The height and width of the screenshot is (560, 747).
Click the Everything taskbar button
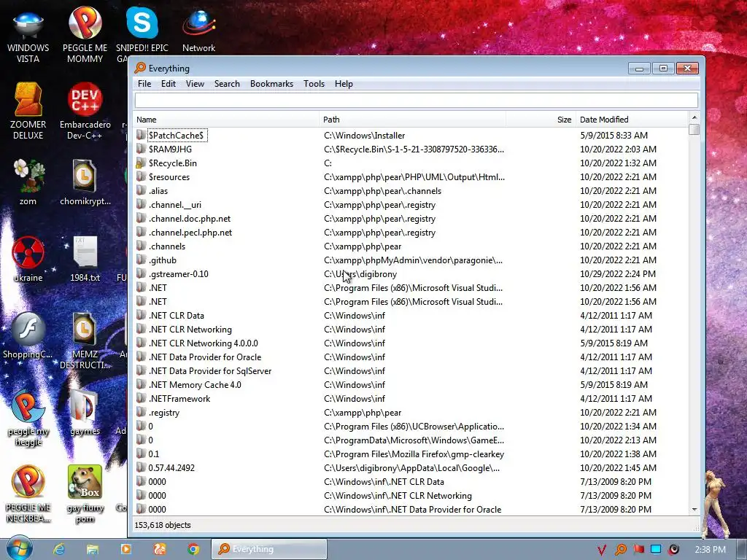point(269,549)
